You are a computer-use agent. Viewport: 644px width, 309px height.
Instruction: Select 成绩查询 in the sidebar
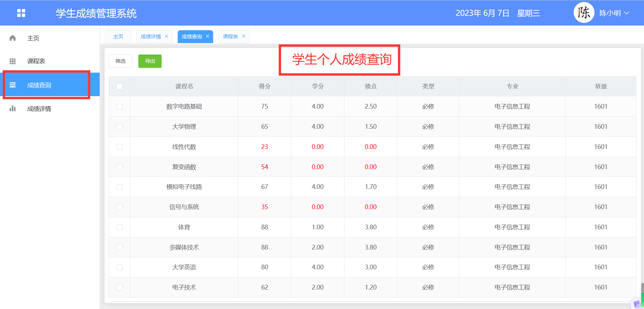[50, 85]
